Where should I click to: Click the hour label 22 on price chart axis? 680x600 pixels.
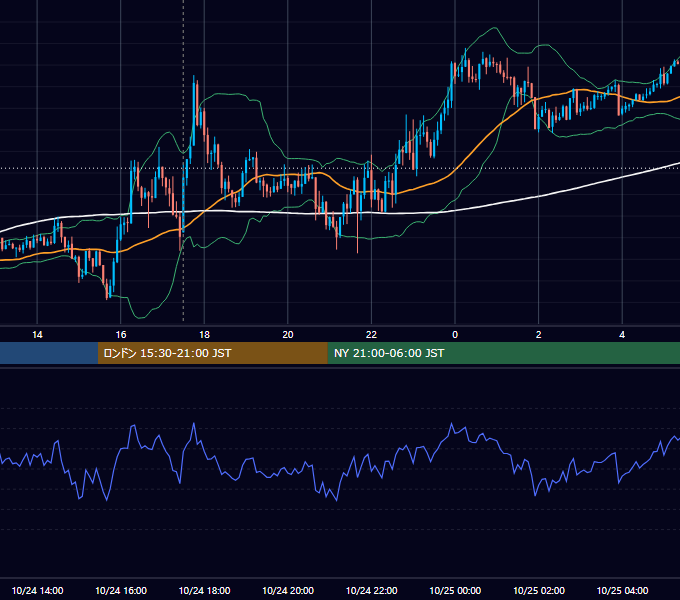point(371,335)
